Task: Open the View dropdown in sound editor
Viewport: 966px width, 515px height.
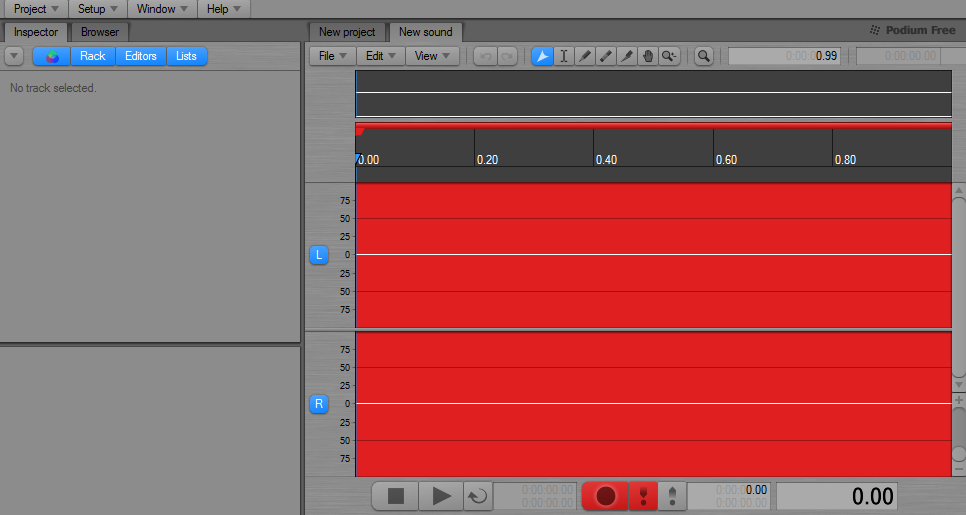Action: tap(432, 56)
